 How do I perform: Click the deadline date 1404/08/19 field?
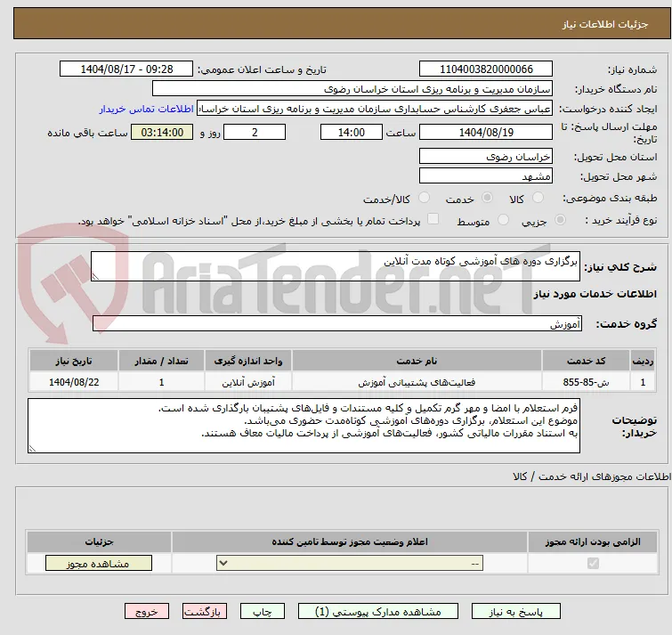[x=486, y=132]
